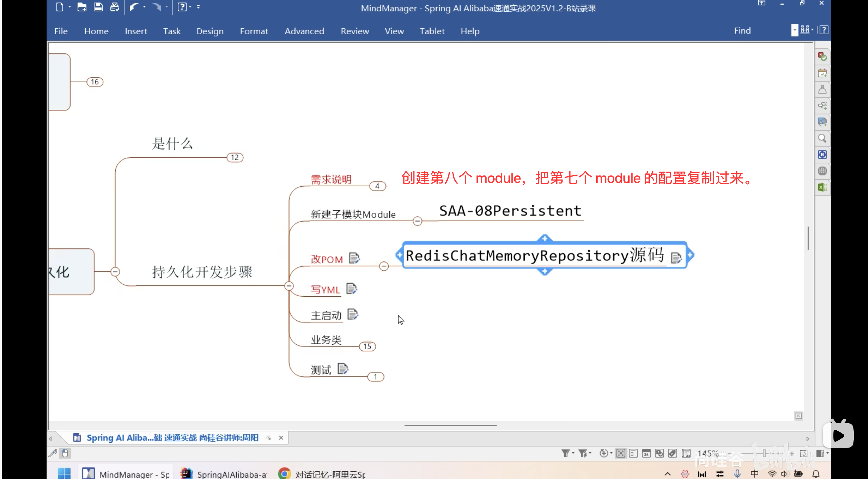Click the Undo arrow icon

(135, 7)
